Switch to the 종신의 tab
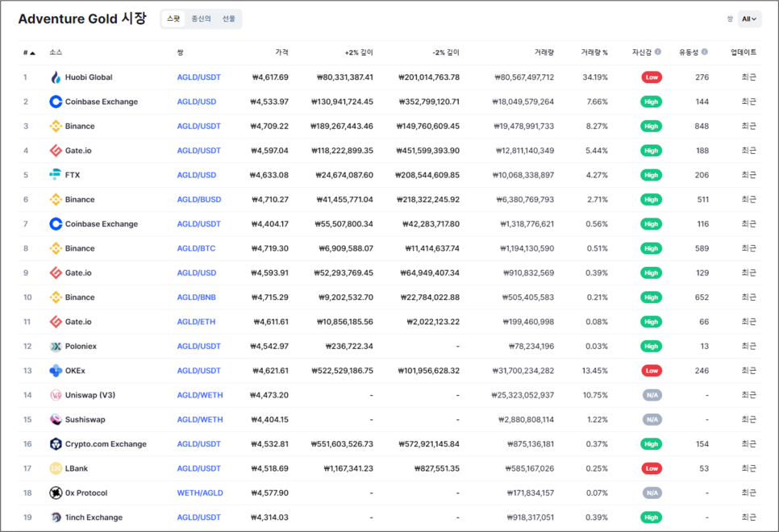This screenshot has width=779, height=532. pos(202,19)
